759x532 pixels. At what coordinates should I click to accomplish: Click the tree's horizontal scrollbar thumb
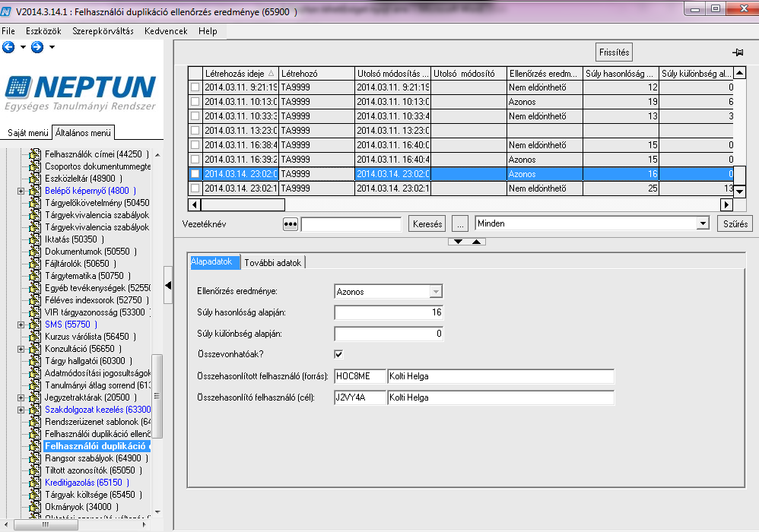(x=46, y=524)
